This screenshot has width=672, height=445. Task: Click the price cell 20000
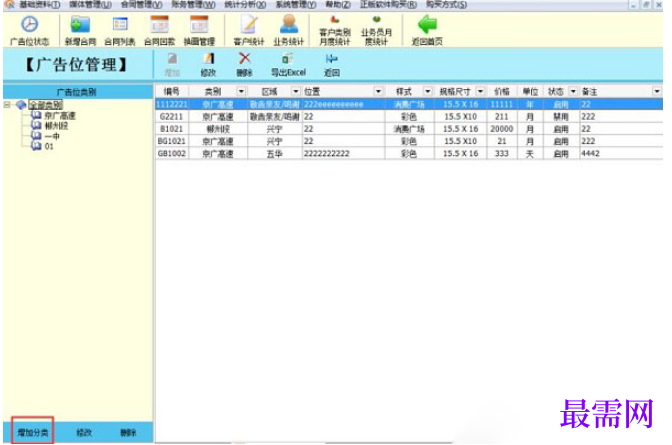click(502, 129)
